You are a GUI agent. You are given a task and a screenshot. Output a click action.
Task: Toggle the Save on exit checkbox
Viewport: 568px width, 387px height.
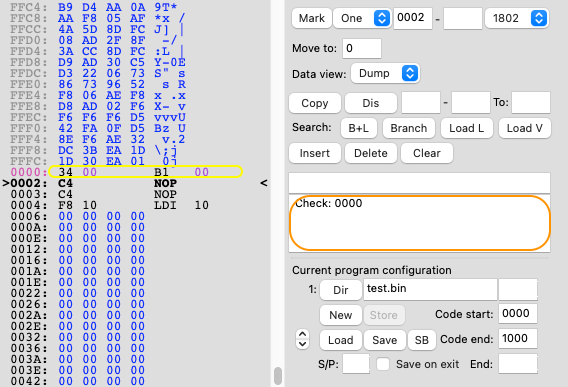(383, 364)
